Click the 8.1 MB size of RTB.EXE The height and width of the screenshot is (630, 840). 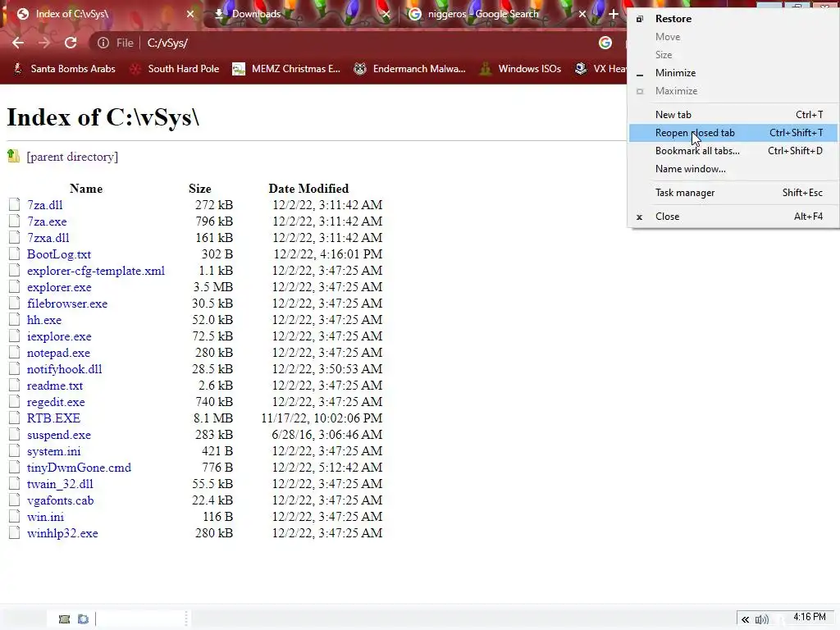(213, 418)
